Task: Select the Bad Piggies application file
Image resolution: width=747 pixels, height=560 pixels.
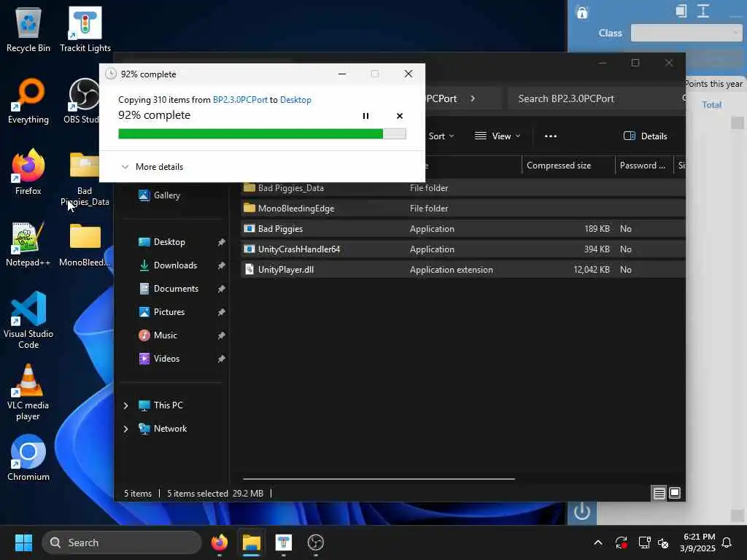Action: click(x=463, y=229)
